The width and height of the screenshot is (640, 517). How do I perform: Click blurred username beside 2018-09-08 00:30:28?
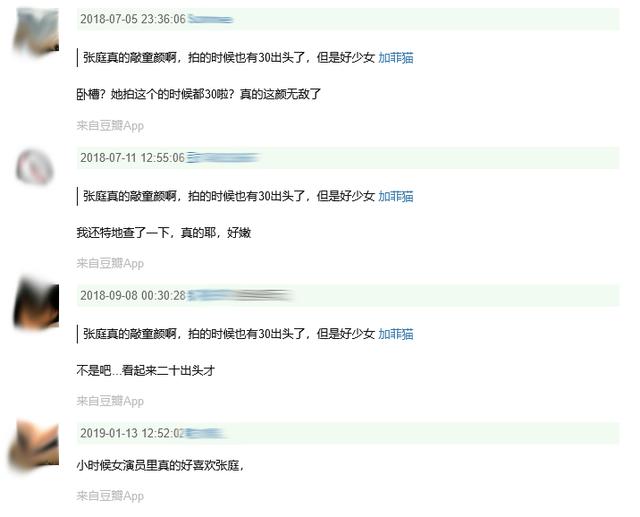pyautogui.click(x=240, y=295)
